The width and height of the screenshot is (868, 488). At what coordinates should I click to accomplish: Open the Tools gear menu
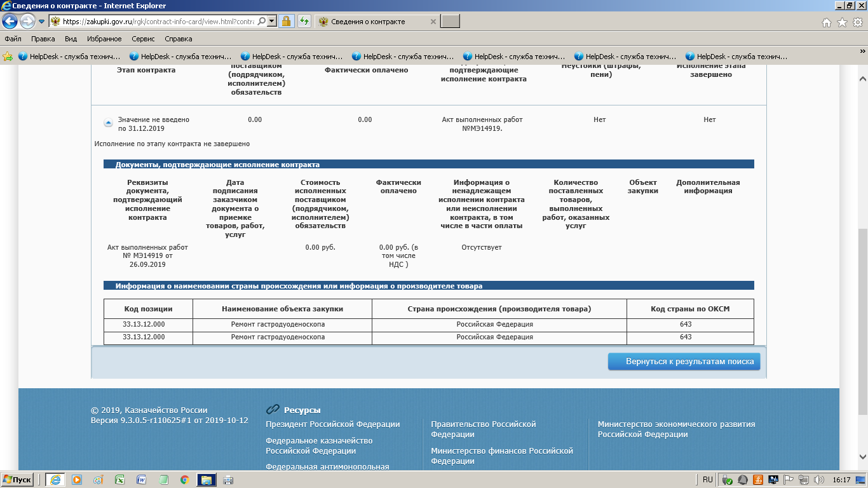pyautogui.click(x=857, y=22)
